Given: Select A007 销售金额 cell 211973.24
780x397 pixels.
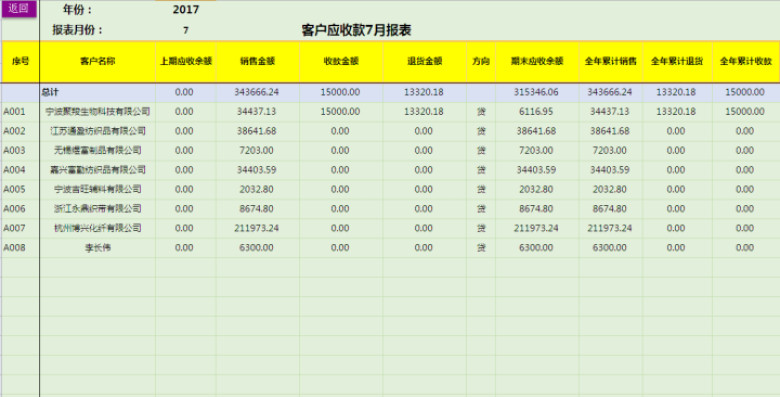Looking at the screenshot, I should [x=258, y=228].
